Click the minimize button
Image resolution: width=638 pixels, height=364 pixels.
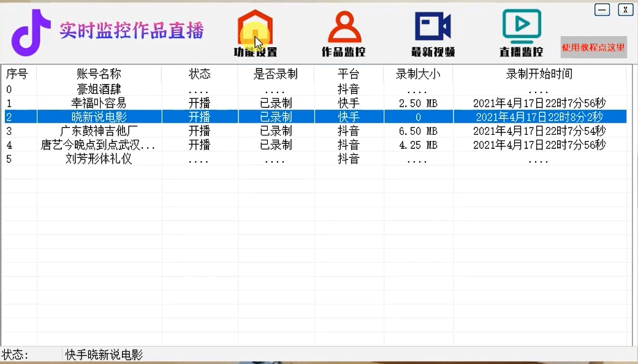pos(602,10)
